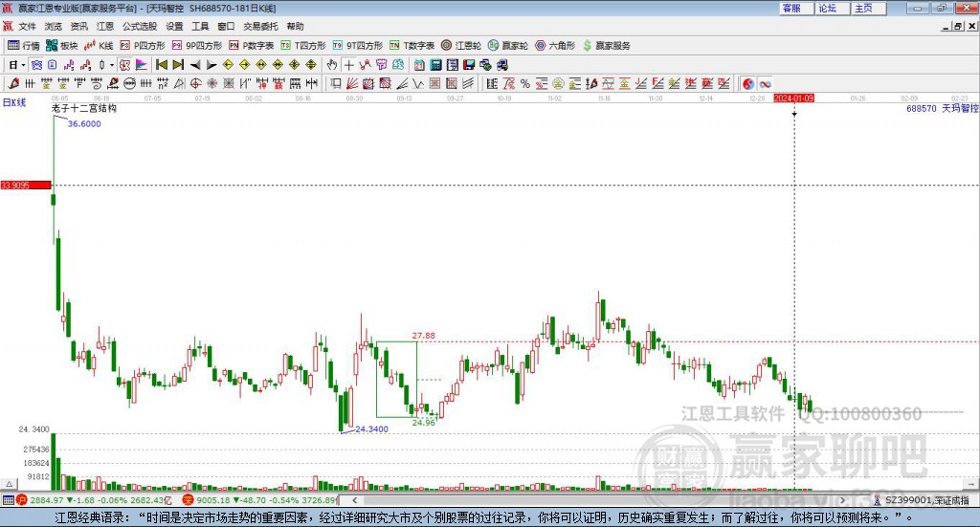The width and height of the screenshot is (980, 527).
Task: Open the 江恩轮 Gann wheel
Action: [461, 46]
